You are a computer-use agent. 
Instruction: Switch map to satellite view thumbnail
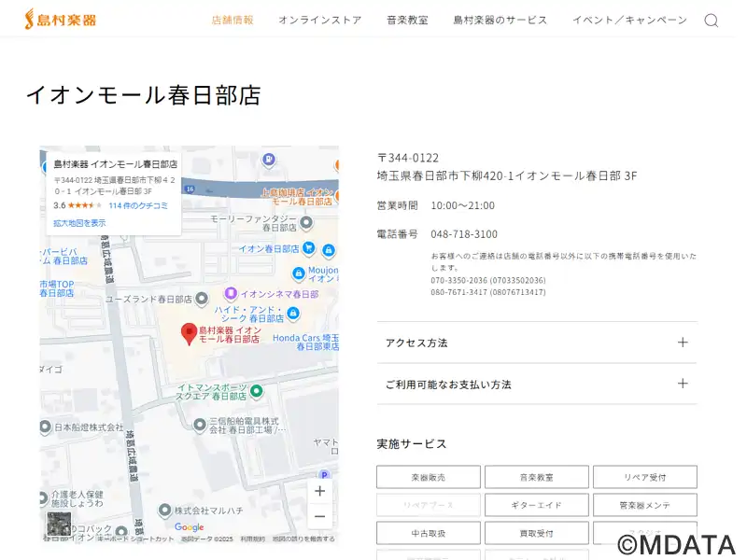point(59,524)
